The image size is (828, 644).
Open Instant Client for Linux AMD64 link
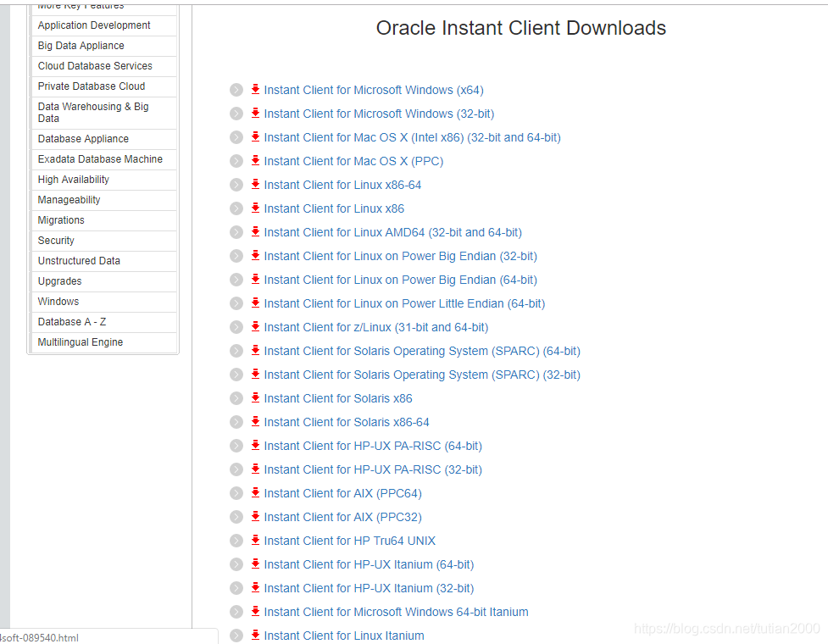[x=393, y=233]
